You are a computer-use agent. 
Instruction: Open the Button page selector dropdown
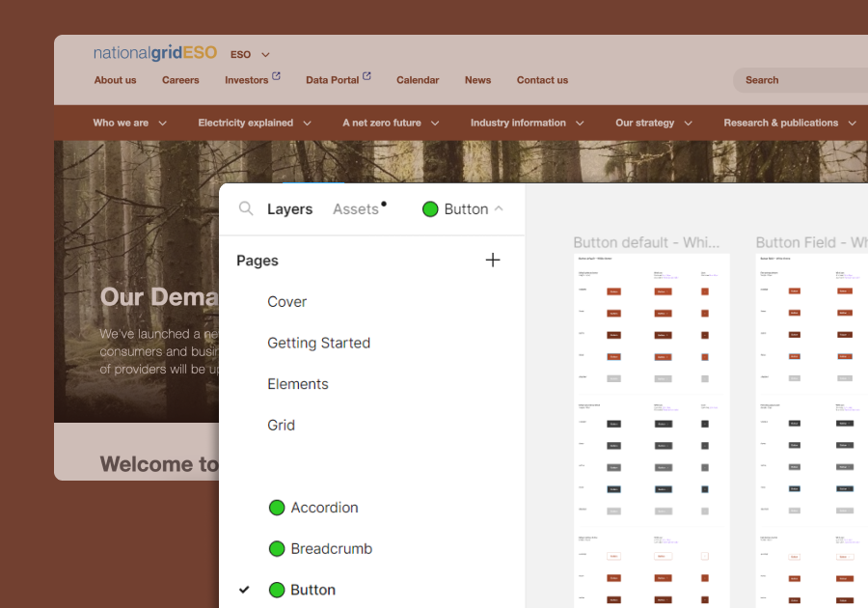point(464,209)
